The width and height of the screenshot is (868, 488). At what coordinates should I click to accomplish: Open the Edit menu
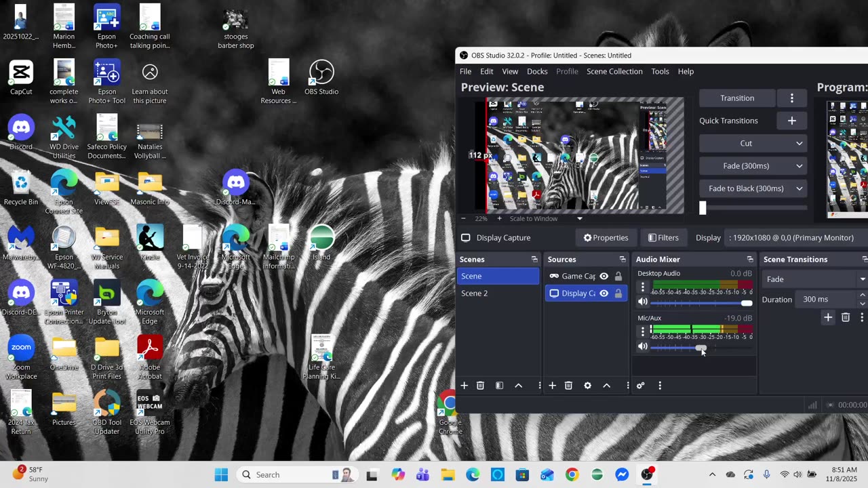coord(487,71)
